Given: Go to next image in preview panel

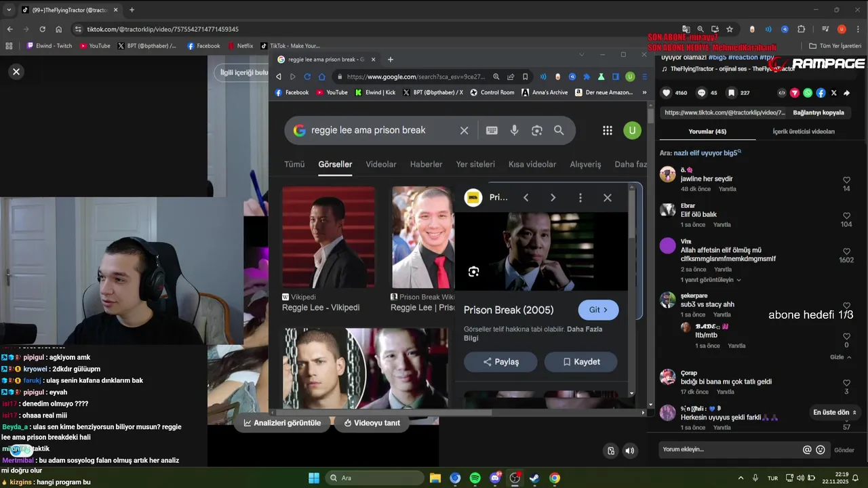Looking at the screenshot, I should [x=553, y=197].
